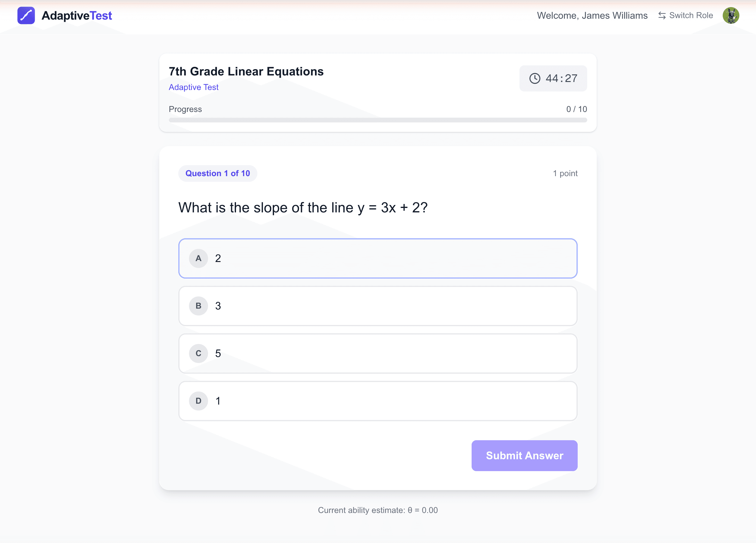Click the Question 1 of 10 badge
Image resolution: width=756 pixels, height=543 pixels.
point(218,173)
